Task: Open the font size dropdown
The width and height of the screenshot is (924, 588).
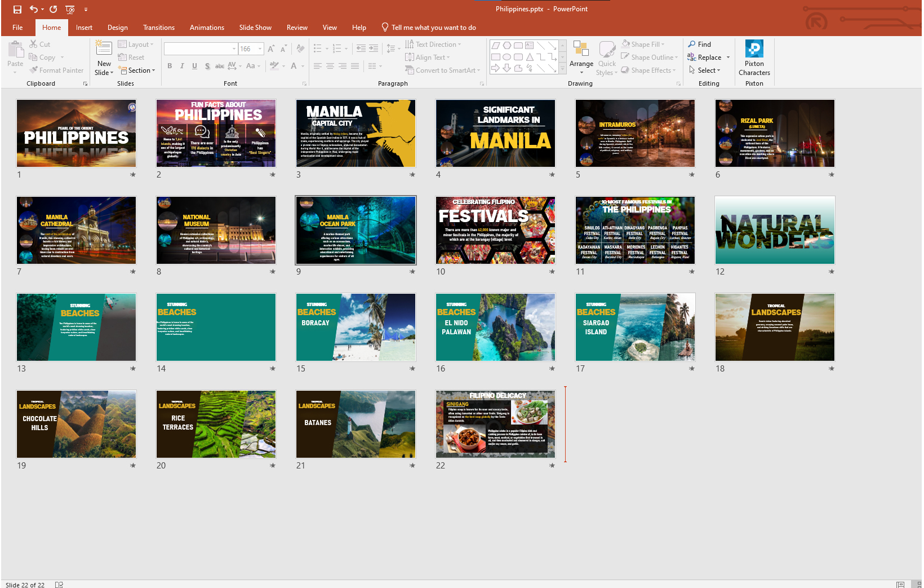Action: (x=260, y=49)
